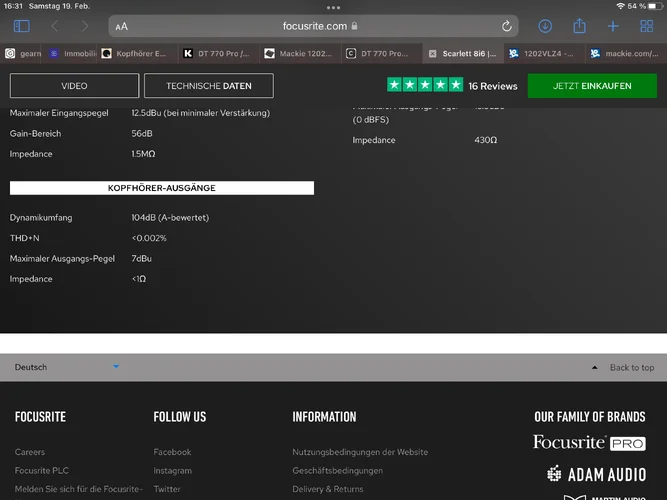The width and height of the screenshot is (667, 500).
Task: Reload the focusrite.com page
Action: (x=508, y=26)
